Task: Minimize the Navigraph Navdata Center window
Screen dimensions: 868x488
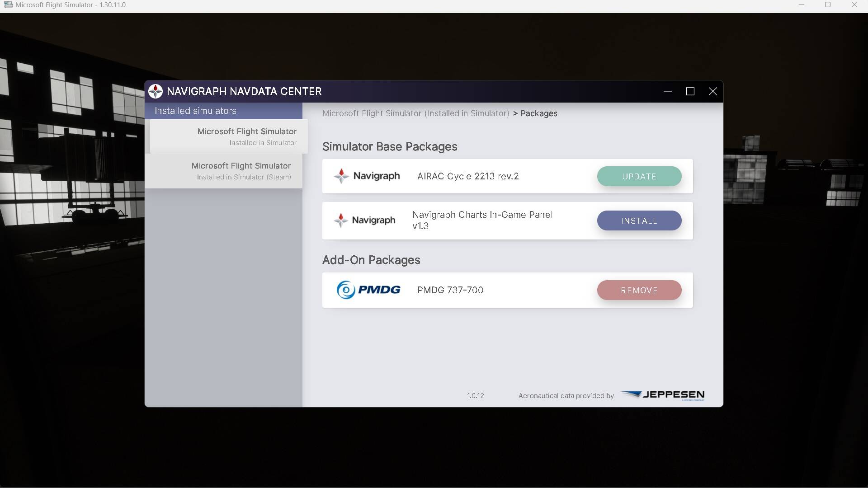Action: coord(668,91)
